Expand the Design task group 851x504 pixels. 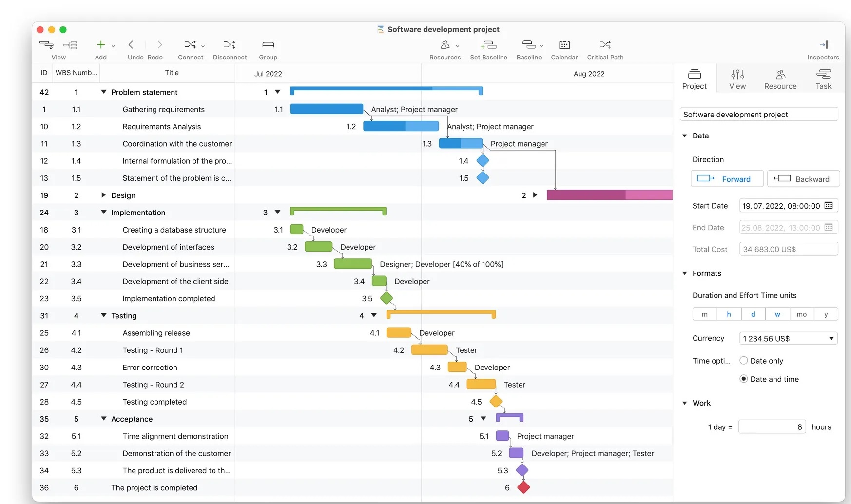pyautogui.click(x=103, y=195)
